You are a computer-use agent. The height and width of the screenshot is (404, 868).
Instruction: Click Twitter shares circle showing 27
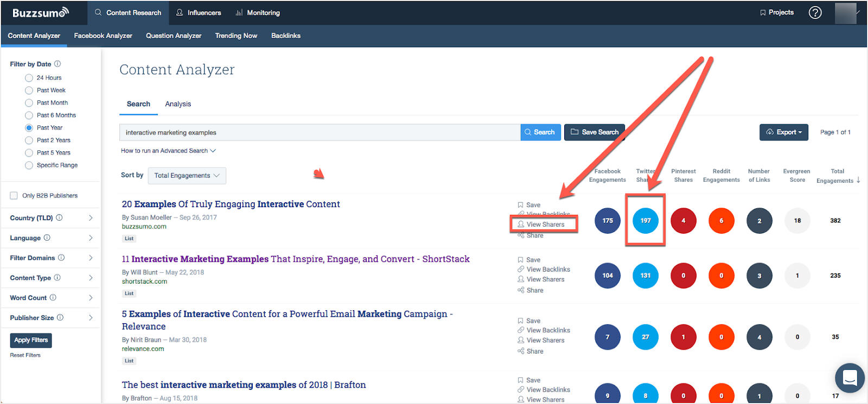pyautogui.click(x=646, y=337)
